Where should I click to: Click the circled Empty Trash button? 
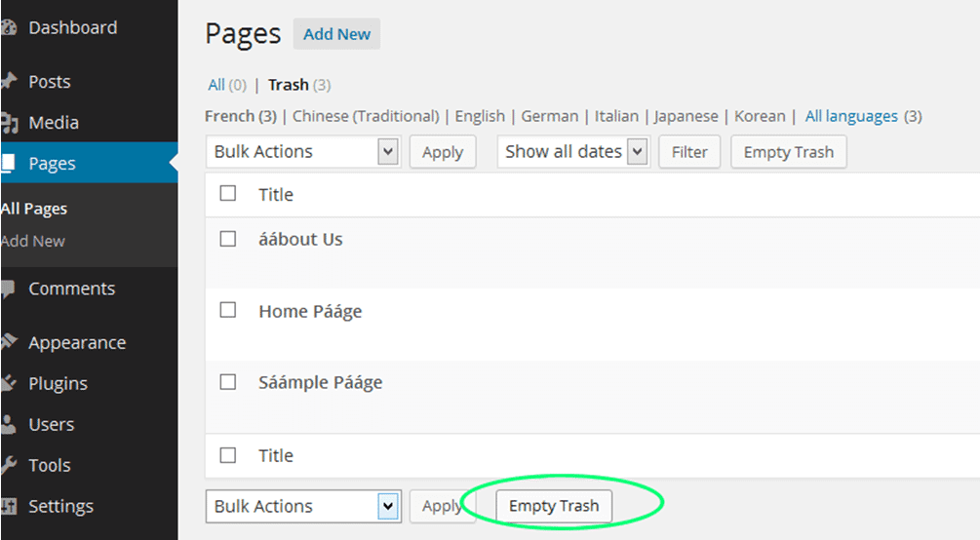pyautogui.click(x=554, y=506)
